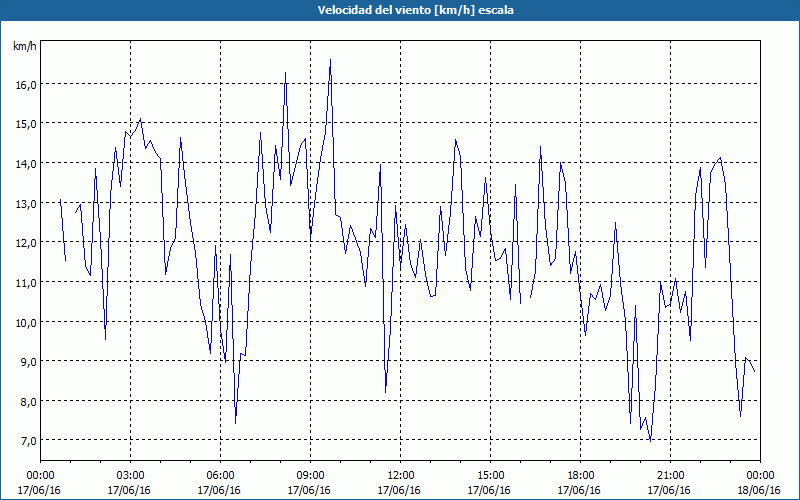Image resolution: width=800 pixels, height=500 pixels.
Task: Select the "8,0" y-axis label
Action: (x=28, y=402)
